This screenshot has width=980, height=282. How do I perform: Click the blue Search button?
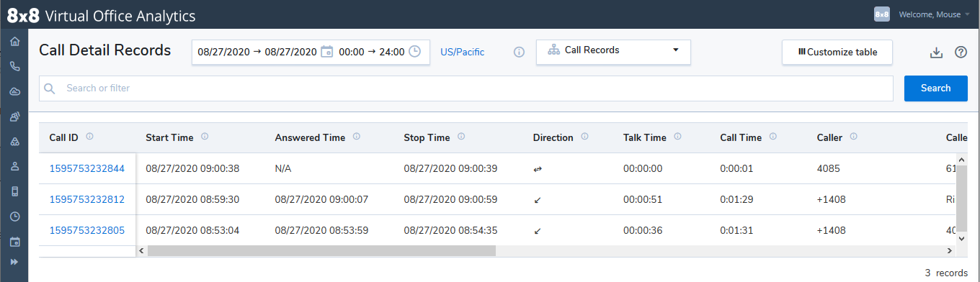(935, 88)
